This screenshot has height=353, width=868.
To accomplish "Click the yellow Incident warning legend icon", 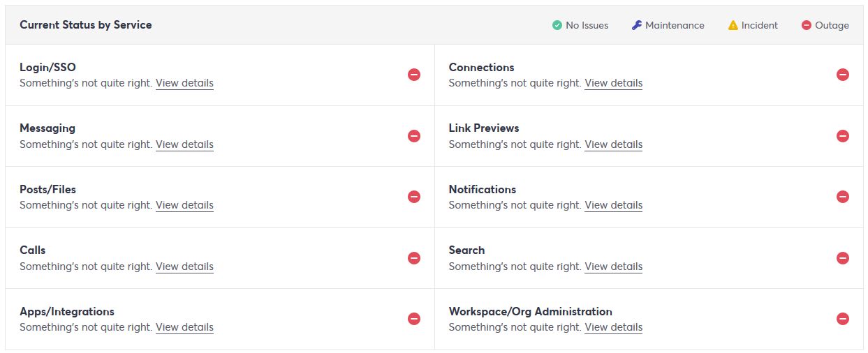I will click(x=733, y=25).
